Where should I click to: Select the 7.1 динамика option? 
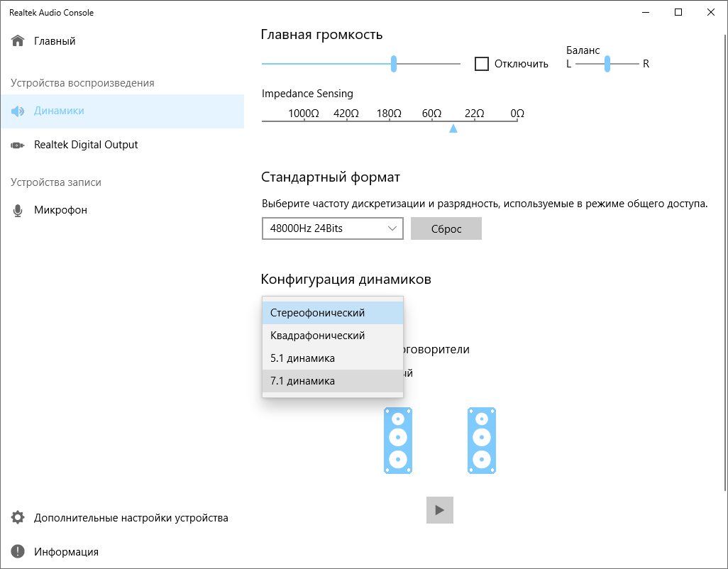click(x=332, y=381)
